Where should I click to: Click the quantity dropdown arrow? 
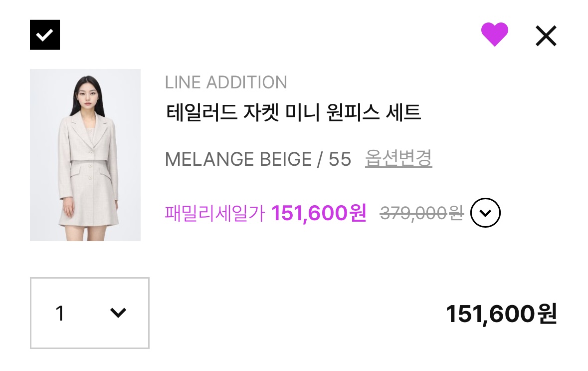coord(118,313)
